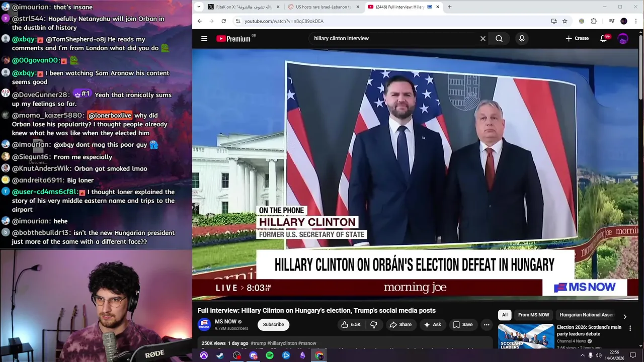Run search with the magnifier button
Screen dimensions: 644x362
point(499,38)
